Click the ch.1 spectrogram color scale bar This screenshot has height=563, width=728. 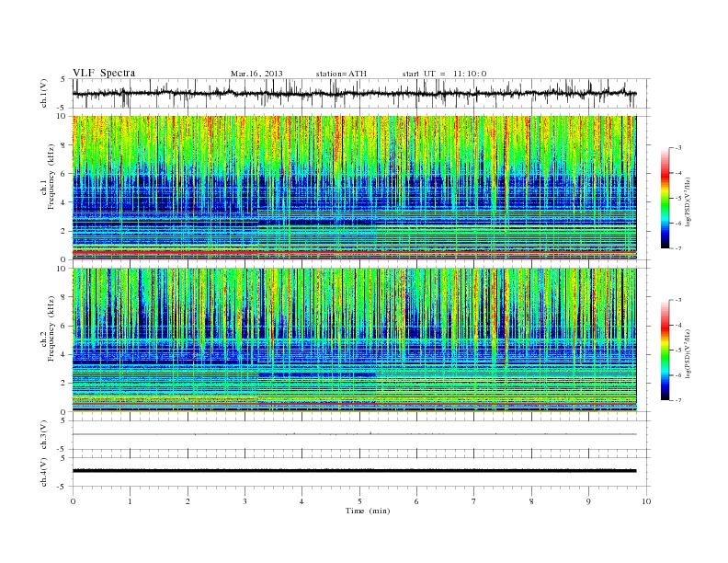coord(665,198)
